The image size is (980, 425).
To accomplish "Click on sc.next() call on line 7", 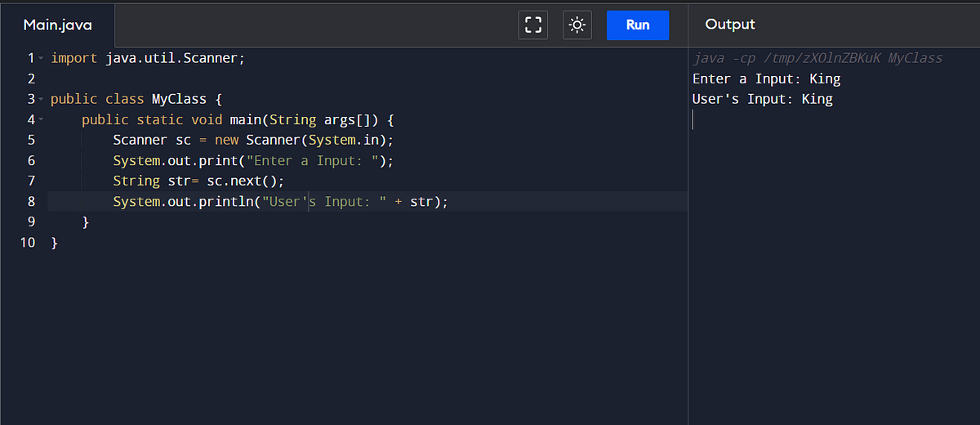I will [245, 181].
